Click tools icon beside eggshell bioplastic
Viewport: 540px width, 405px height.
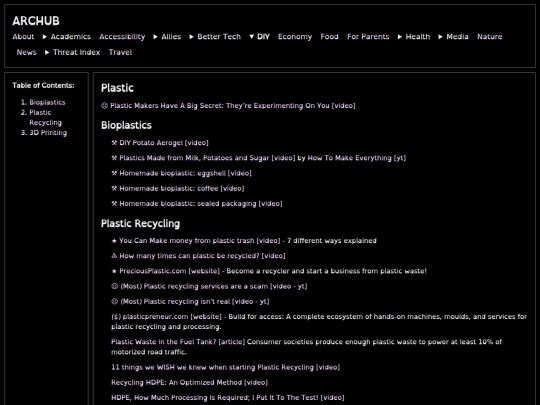[x=114, y=173]
